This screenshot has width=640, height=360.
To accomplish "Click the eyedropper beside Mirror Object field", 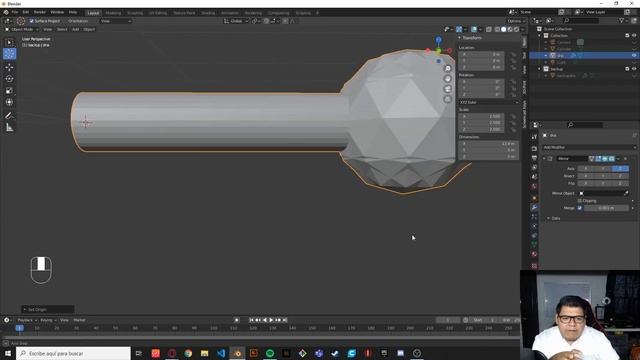I will [x=626, y=193].
